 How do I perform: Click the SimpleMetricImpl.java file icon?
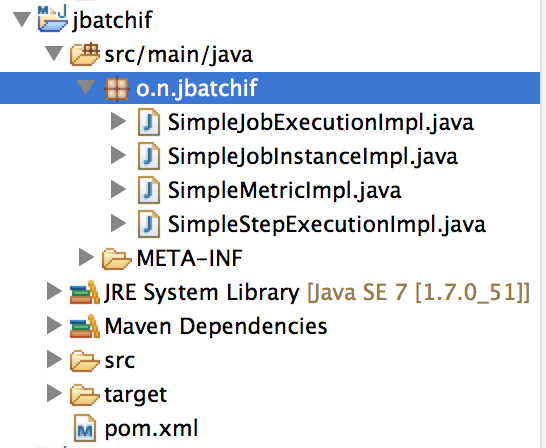pos(149,190)
